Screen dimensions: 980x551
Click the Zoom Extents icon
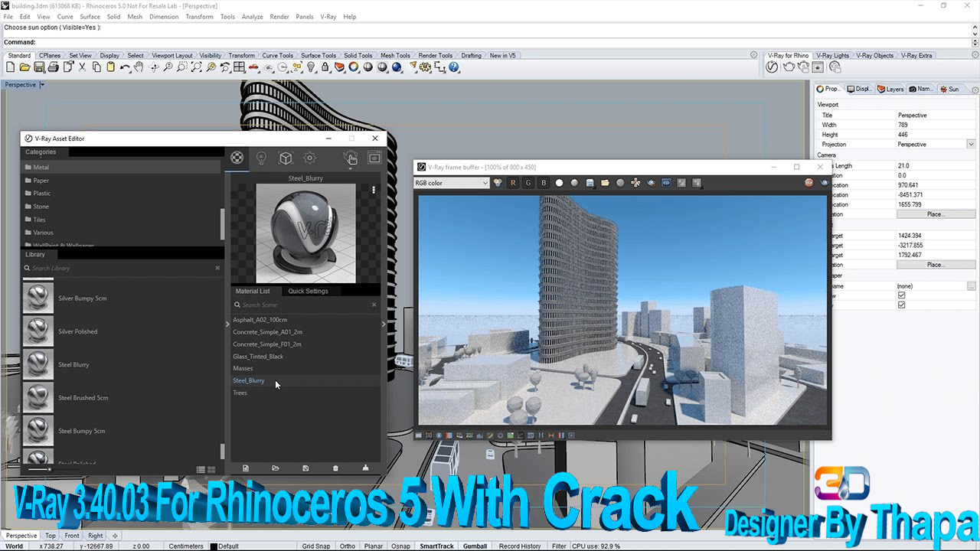pyautogui.click(x=196, y=67)
